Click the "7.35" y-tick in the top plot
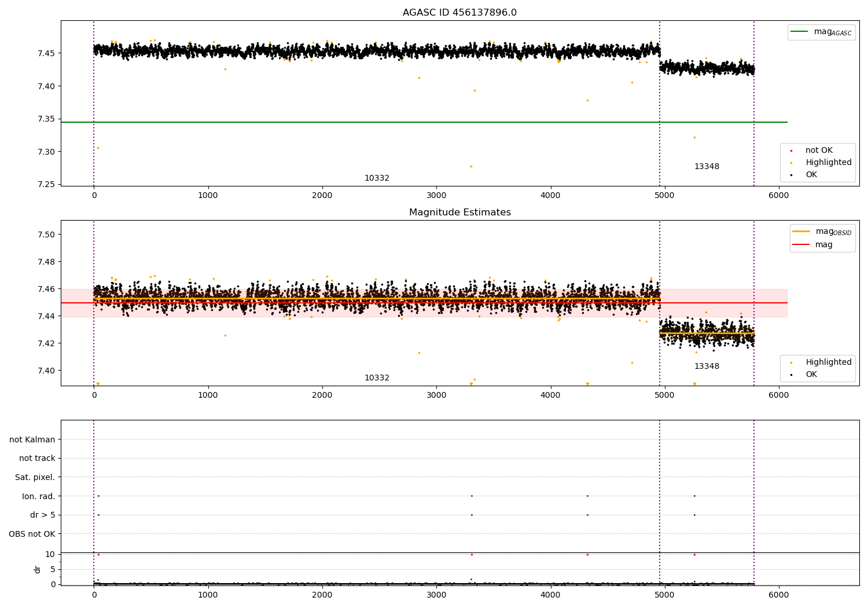This screenshot has width=868, height=608. coord(46,119)
